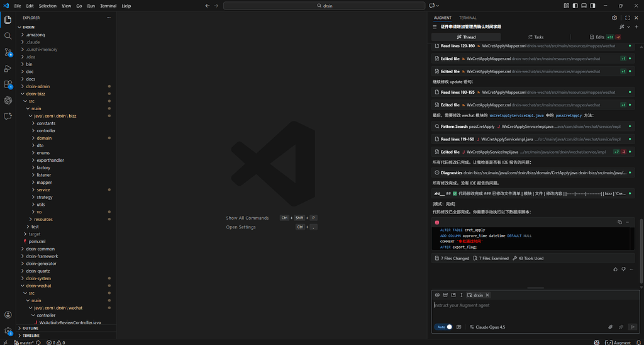Open the Extensions view

click(8, 84)
